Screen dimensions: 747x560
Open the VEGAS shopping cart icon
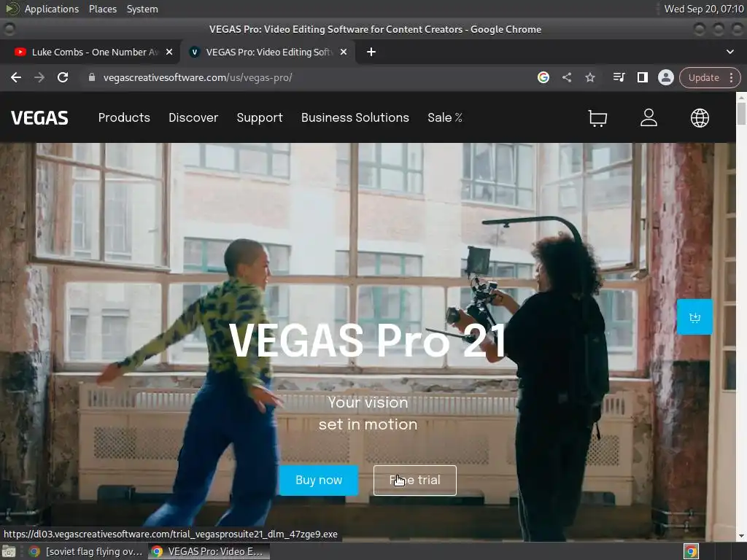pos(597,118)
